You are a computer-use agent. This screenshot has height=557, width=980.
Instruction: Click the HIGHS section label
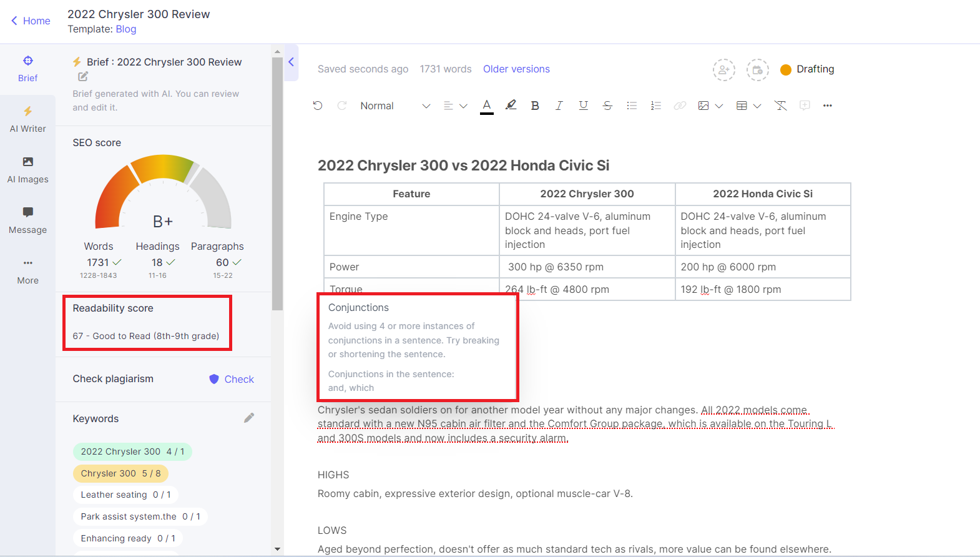coord(333,475)
